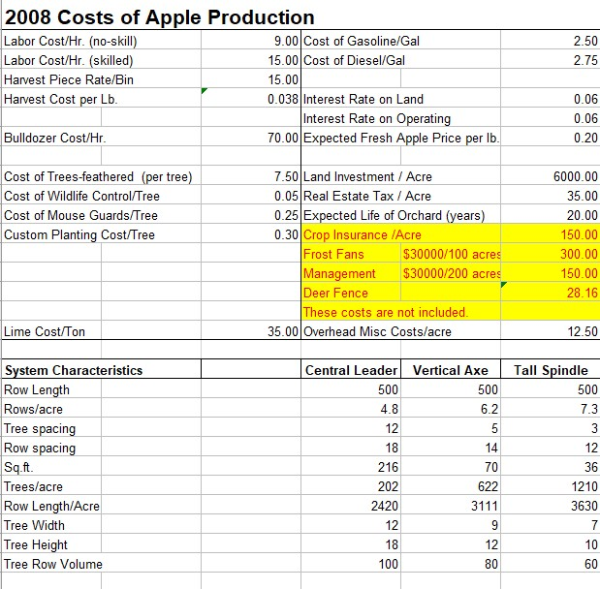This screenshot has height=589, width=600.
Task: Select the 'Harvest Piece Rate/Bin' label cell
Action: (69, 80)
